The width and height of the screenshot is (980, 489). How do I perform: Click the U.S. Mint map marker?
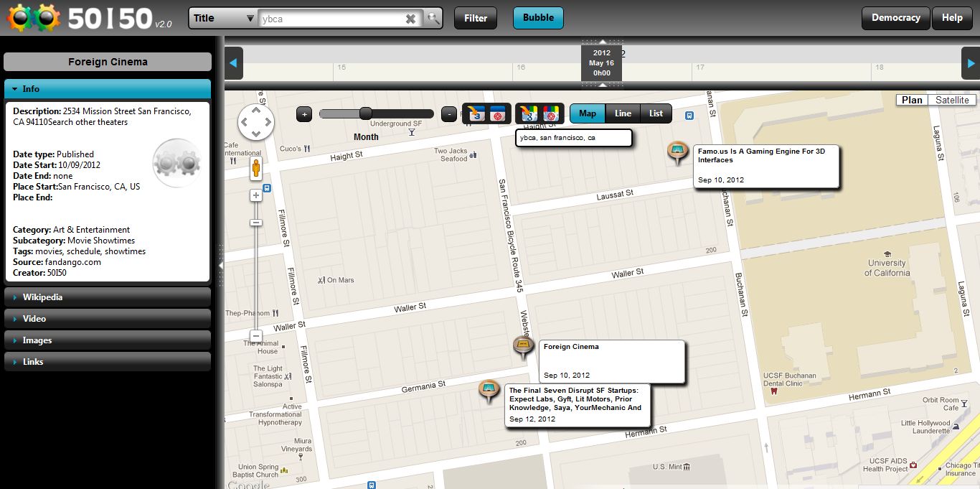tap(688, 467)
